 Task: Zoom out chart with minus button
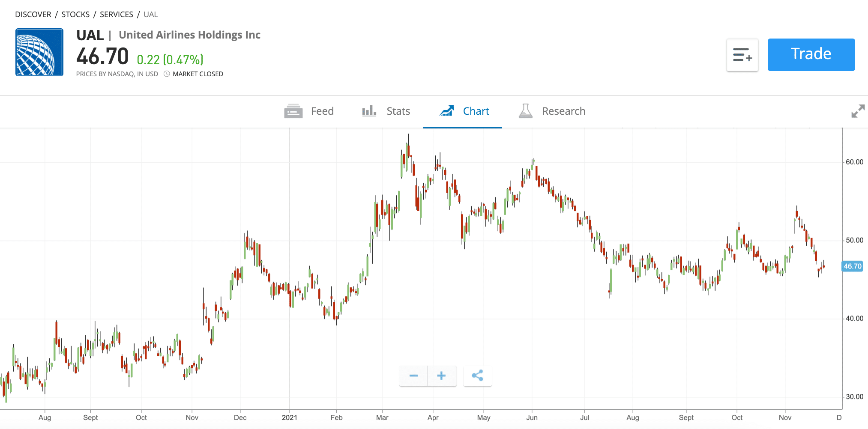pyautogui.click(x=413, y=376)
